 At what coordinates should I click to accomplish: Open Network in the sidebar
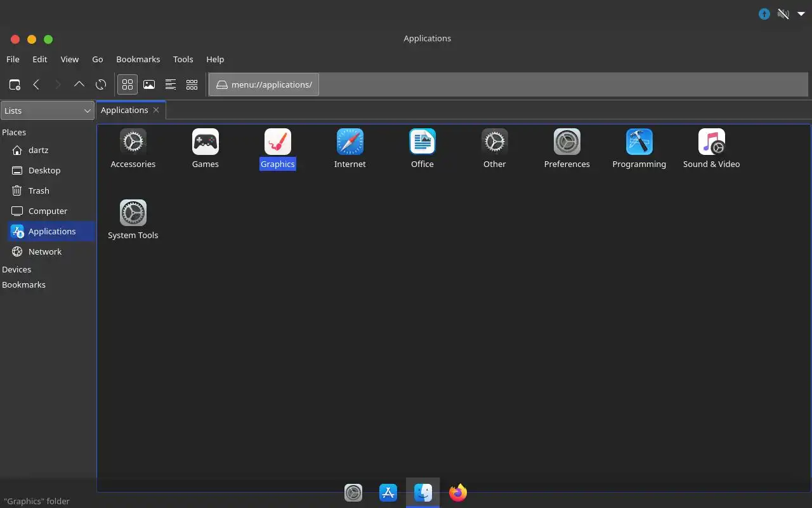click(45, 251)
